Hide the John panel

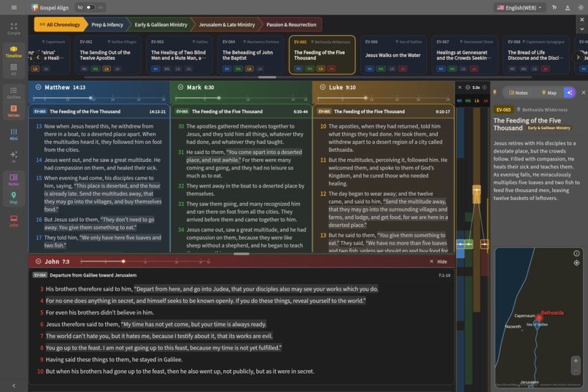438,261
